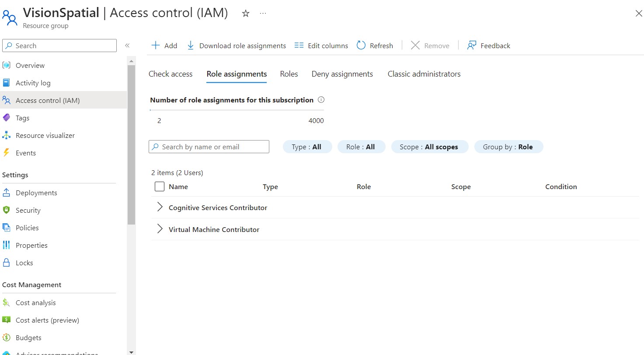Collapse the sidebar with double chevron
The width and height of the screenshot is (644, 355).
point(127,46)
